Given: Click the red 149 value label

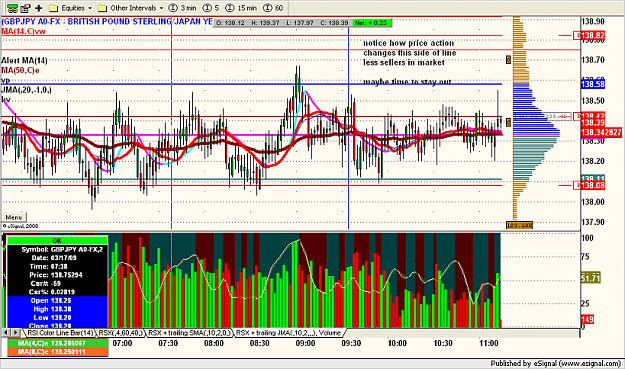Looking at the screenshot, I should 588,319.
